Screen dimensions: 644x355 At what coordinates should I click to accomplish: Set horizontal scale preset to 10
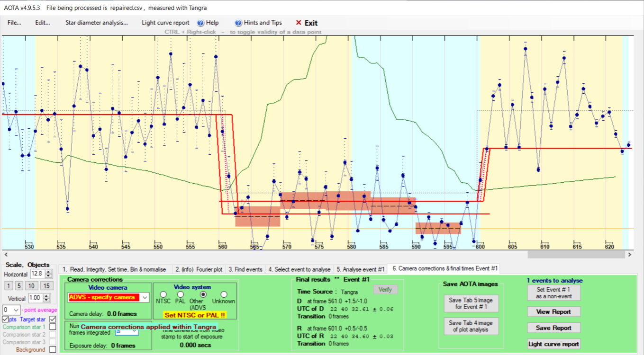pyautogui.click(x=32, y=286)
